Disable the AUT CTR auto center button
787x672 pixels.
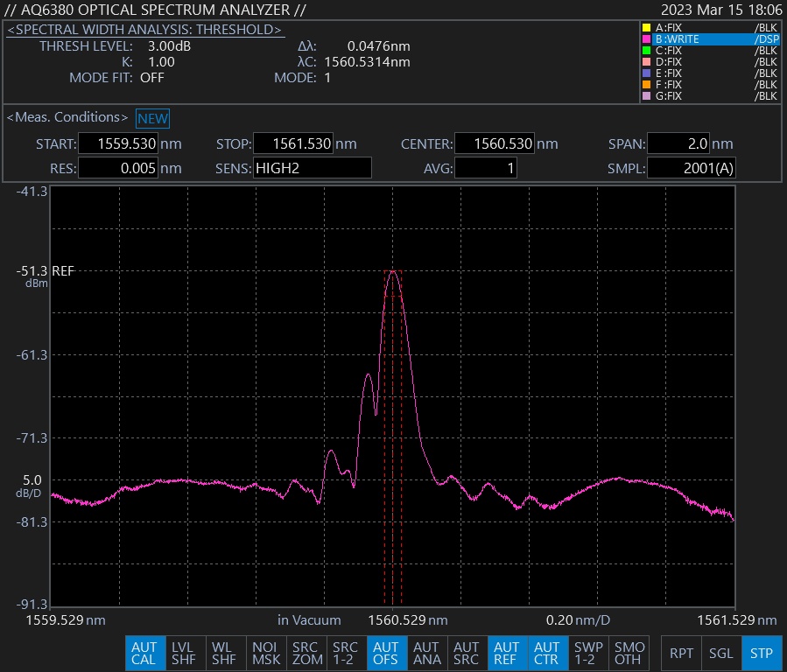point(547,653)
